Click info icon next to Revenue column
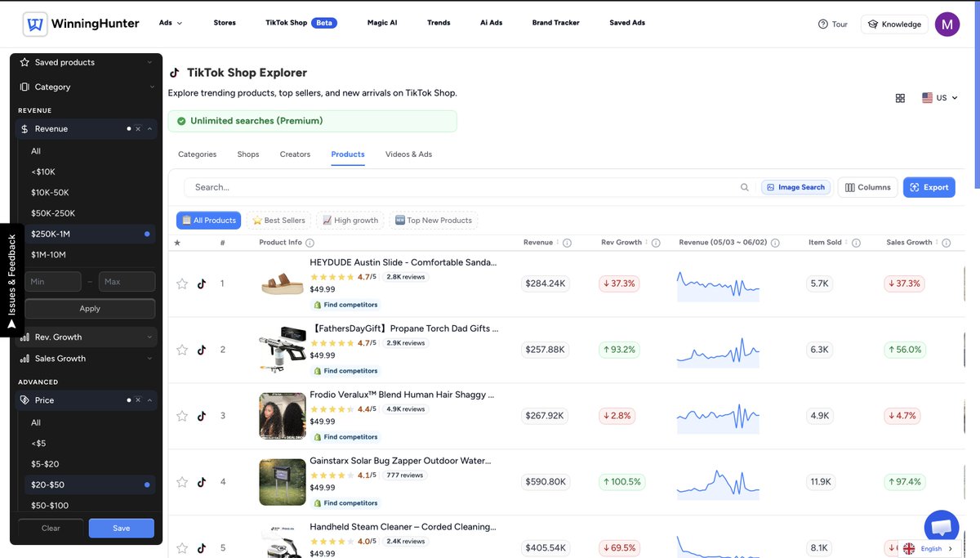 tap(567, 243)
